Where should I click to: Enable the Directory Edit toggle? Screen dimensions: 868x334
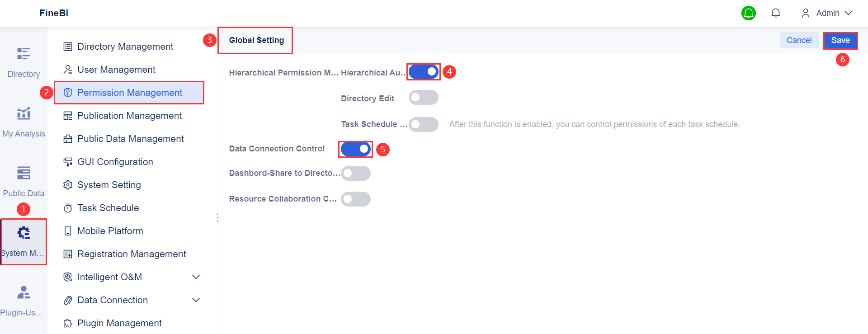pyautogui.click(x=423, y=97)
